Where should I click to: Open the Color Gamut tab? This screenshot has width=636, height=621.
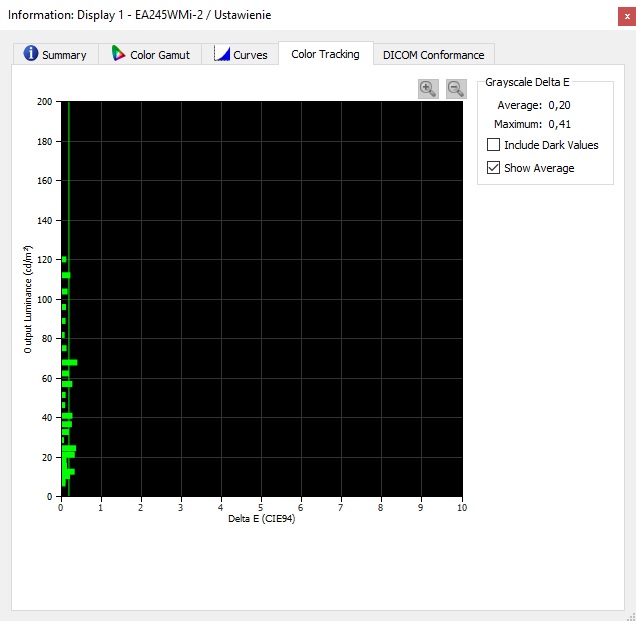click(x=150, y=54)
